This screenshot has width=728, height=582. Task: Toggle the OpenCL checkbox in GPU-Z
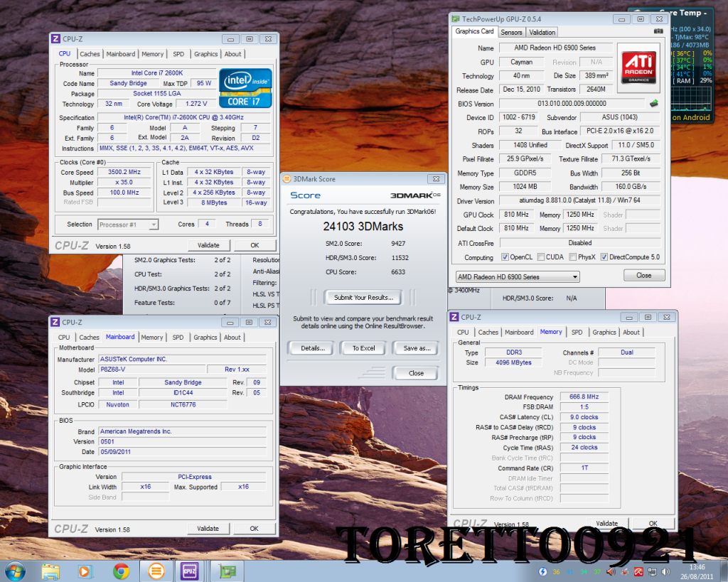click(x=505, y=257)
